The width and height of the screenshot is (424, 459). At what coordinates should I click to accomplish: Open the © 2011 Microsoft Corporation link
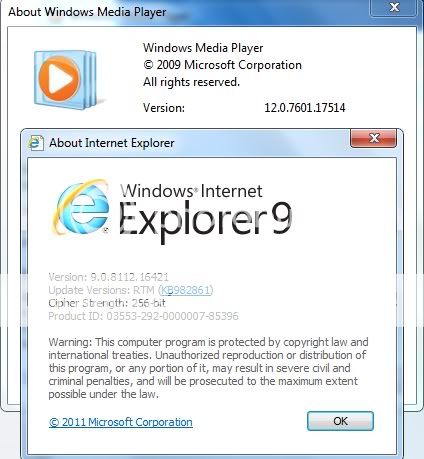tap(121, 422)
